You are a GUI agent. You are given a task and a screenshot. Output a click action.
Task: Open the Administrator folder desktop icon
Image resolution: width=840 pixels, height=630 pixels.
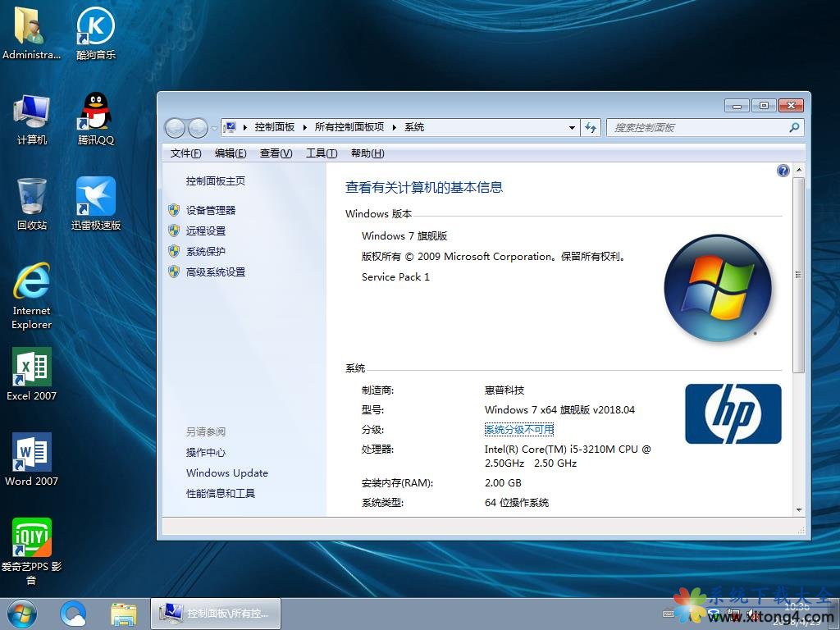click(x=31, y=32)
